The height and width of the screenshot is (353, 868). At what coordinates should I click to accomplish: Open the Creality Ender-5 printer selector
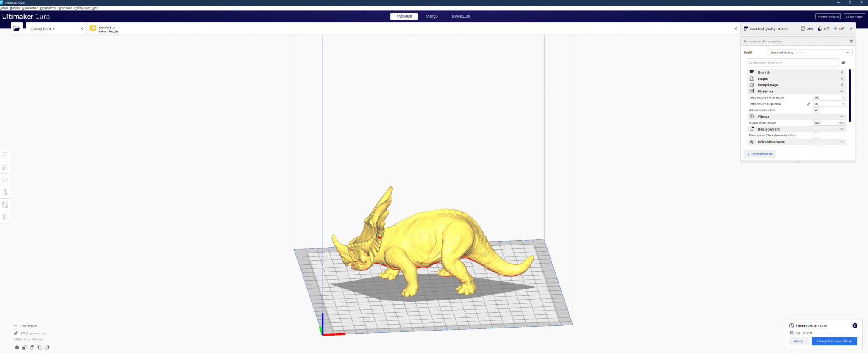click(56, 29)
